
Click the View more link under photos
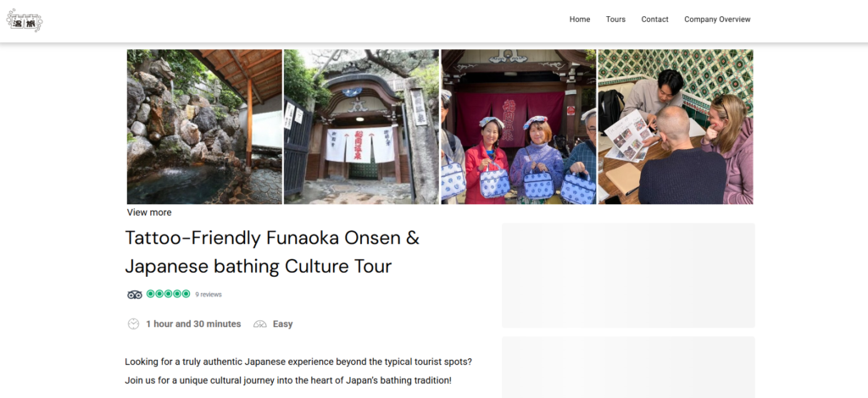coord(149,213)
